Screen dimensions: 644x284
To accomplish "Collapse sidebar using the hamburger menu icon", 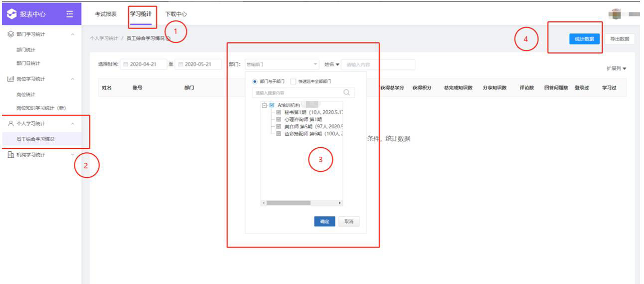I will point(70,14).
